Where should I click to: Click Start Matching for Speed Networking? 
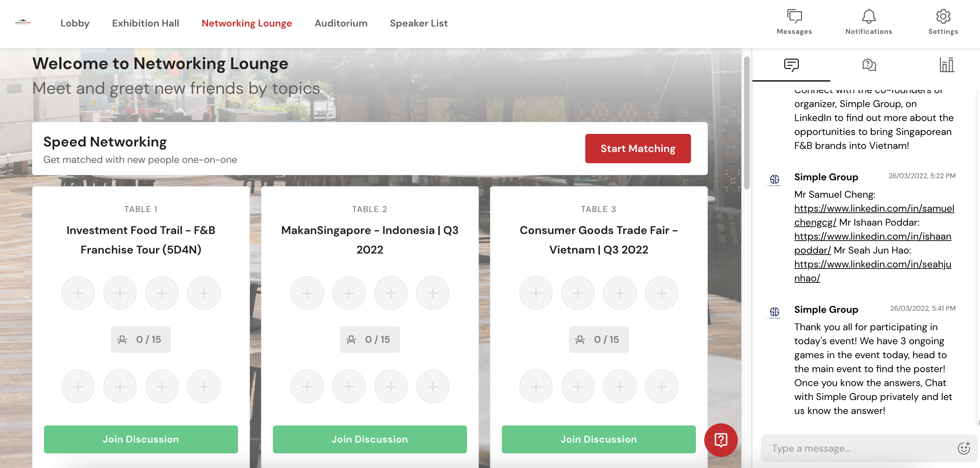tap(638, 148)
